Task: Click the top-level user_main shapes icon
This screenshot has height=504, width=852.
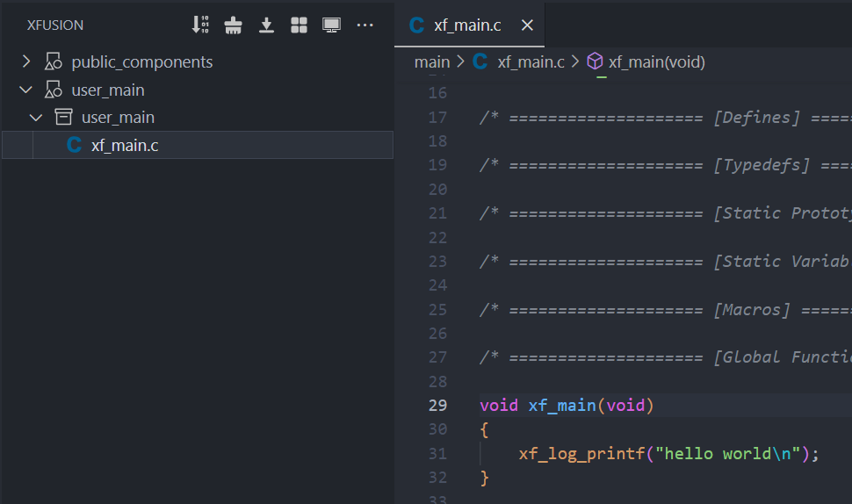Action: 54,90
